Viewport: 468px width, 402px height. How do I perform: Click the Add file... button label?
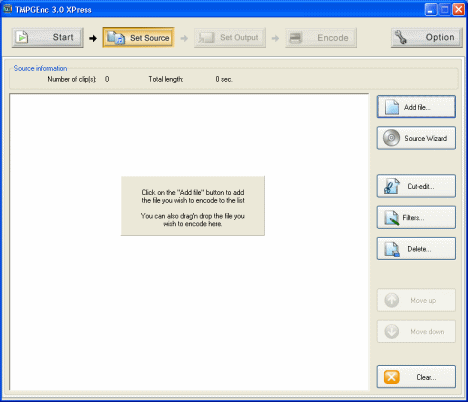pyautogui.click(x=417, y=107)
